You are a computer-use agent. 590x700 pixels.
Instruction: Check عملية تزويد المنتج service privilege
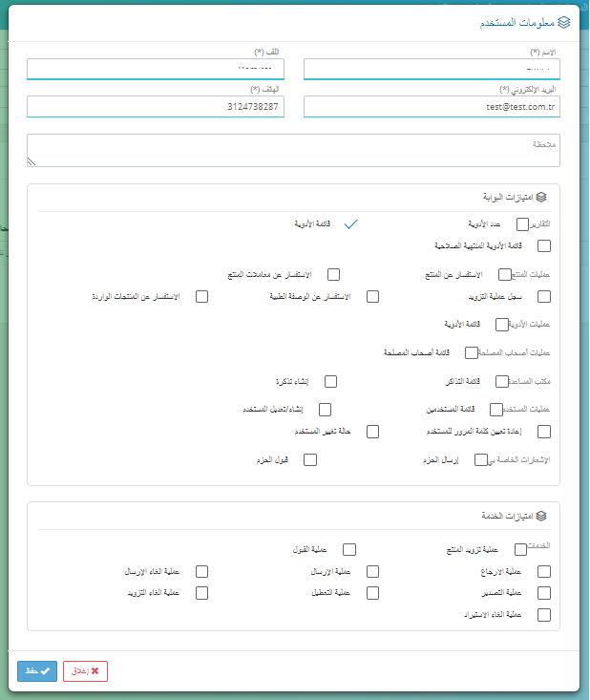[x=520, y=549]
